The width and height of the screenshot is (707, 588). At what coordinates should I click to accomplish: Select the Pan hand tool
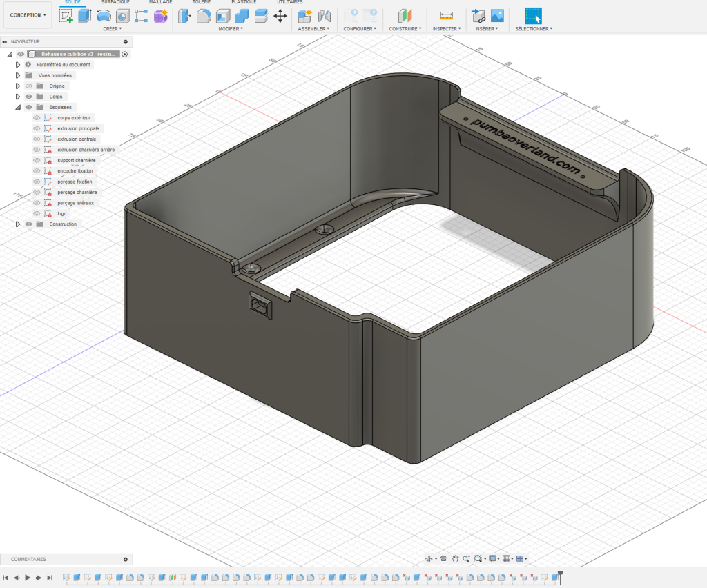click(x=455, y=559)
